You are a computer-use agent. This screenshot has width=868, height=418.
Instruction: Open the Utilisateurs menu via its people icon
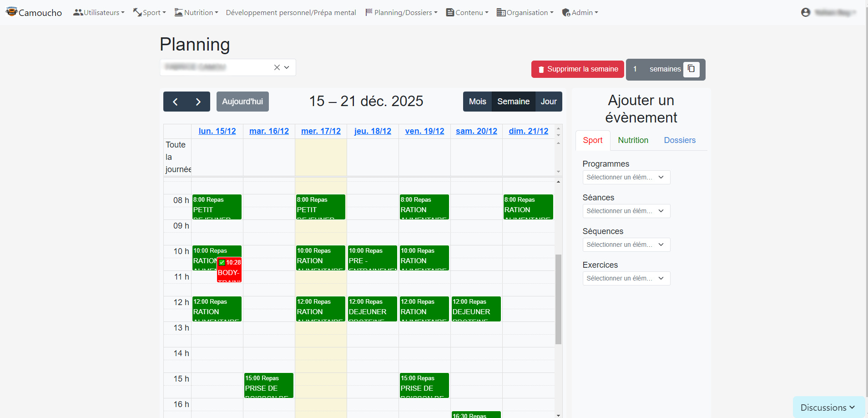[78, 12]
